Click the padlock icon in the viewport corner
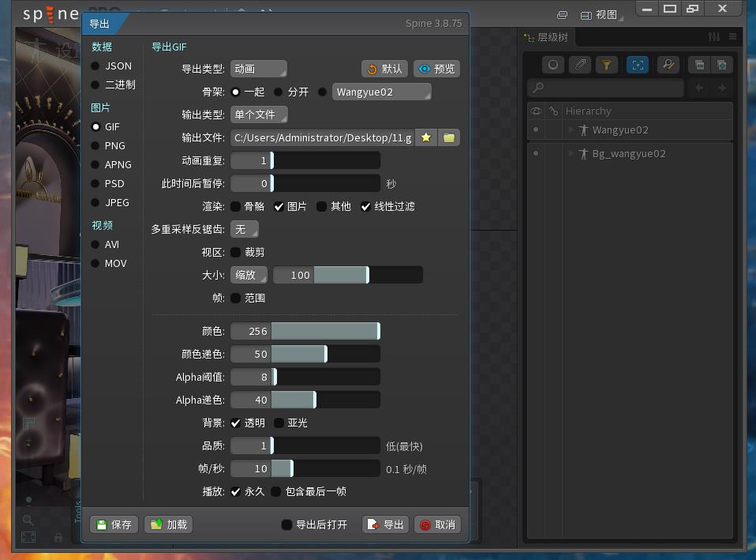 58,537
